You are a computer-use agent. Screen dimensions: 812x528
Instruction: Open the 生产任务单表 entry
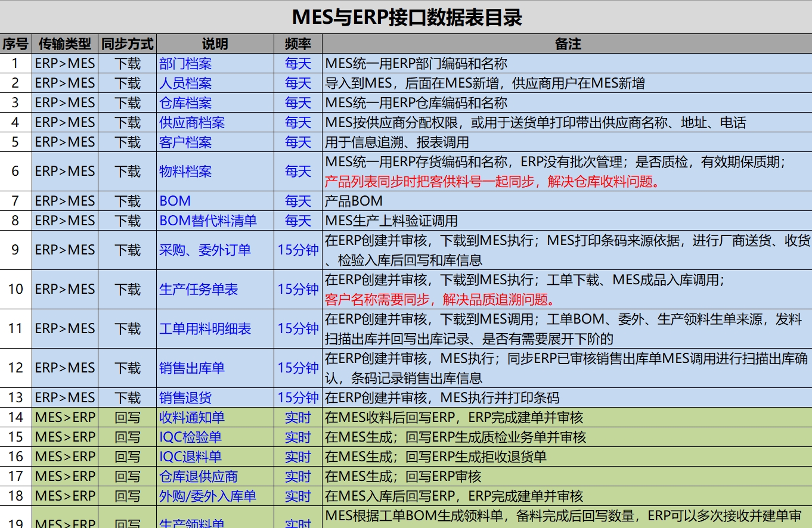pos(199,289)
